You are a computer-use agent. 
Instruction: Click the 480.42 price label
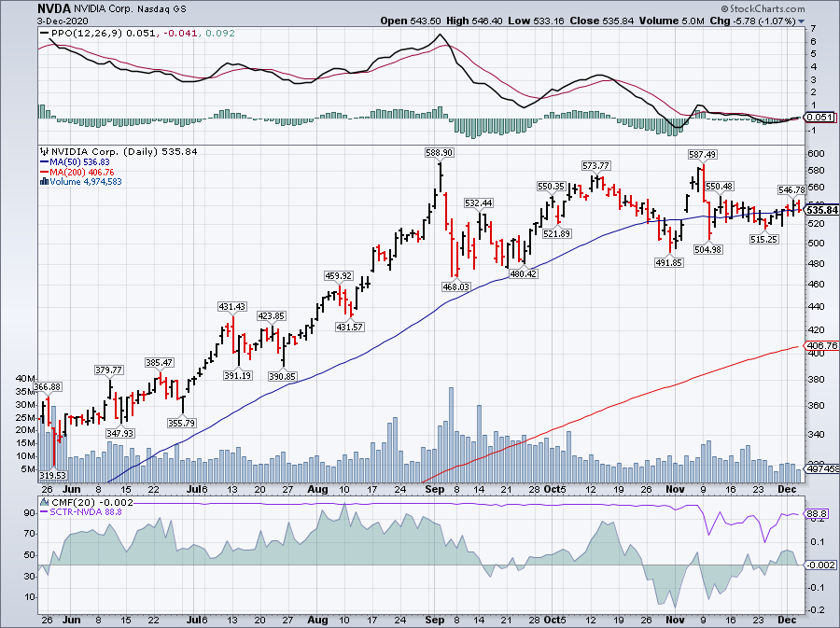coord(523,273)
